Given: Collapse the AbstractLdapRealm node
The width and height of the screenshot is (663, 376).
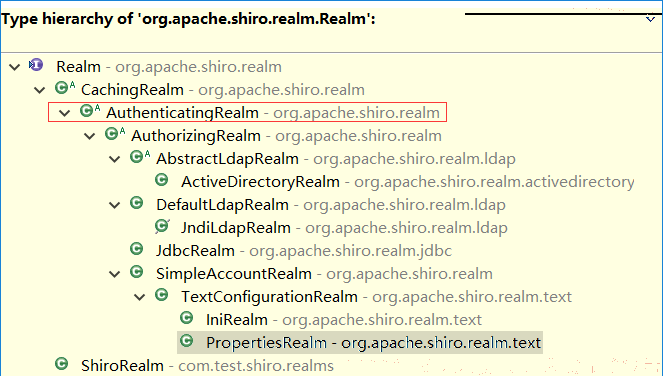Looking at the screenshot, I should click(x=115, y=159).
